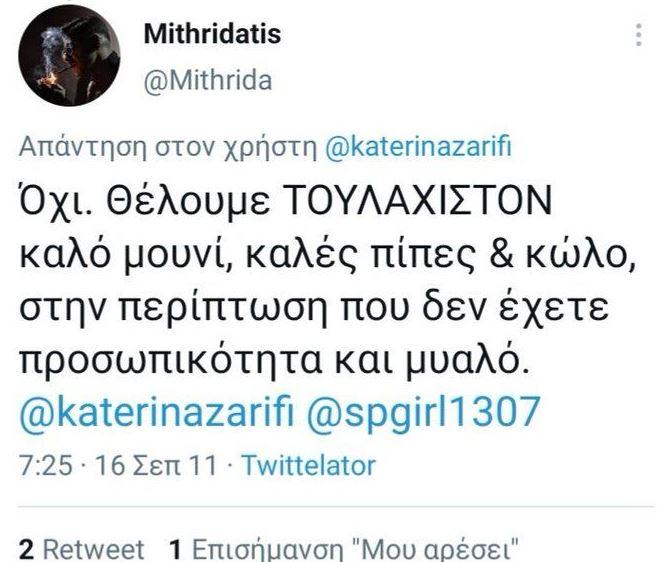View the 1 Επισήμανση "Μου αρέσει" list
668x562 pixels.
click(344, 550)
